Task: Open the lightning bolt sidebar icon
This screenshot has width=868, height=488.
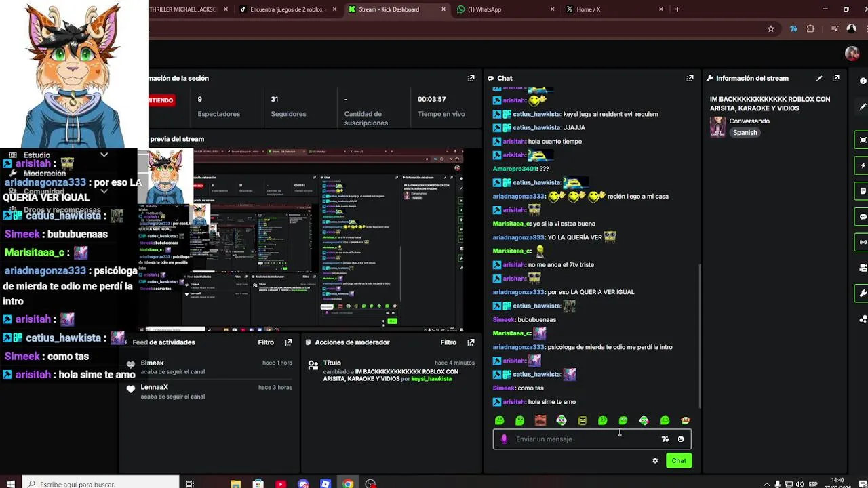Action: 863,165
